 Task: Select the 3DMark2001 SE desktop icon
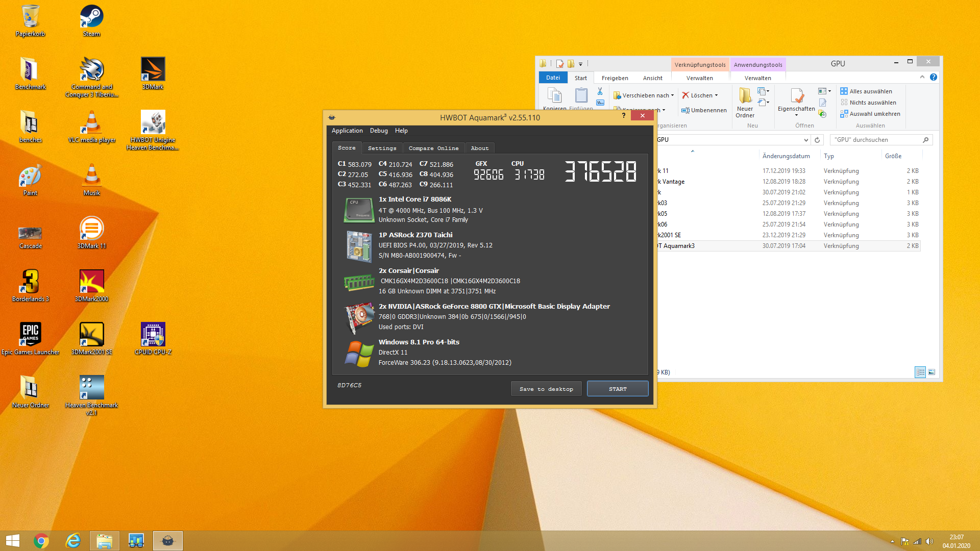[92, 339]
